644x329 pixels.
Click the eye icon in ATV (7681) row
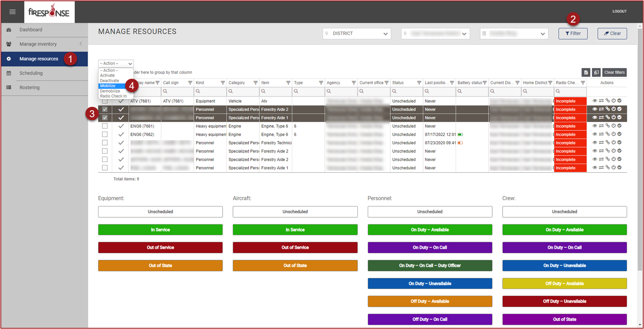point(595,101)
